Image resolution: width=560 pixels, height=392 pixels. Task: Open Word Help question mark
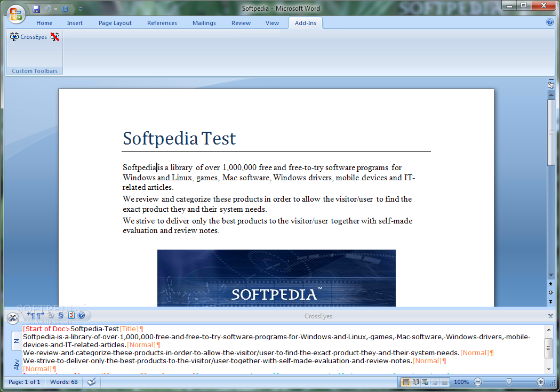click(550, 22)
